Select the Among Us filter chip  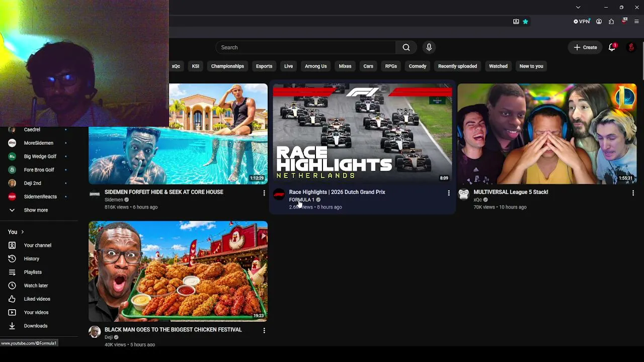coord(316,66)
